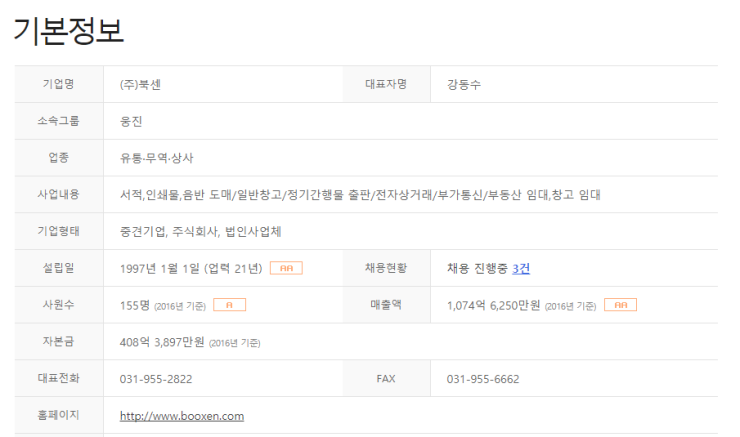
Task: Click the phone number 031-955-2822
Action: pyautogui.click(x=156, y=379)
